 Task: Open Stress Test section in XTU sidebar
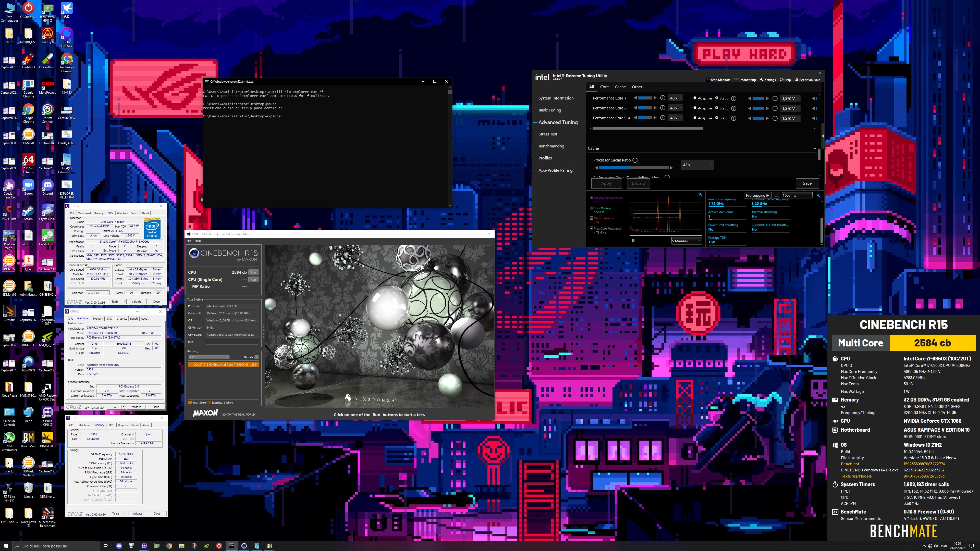(x=547, y=134)
